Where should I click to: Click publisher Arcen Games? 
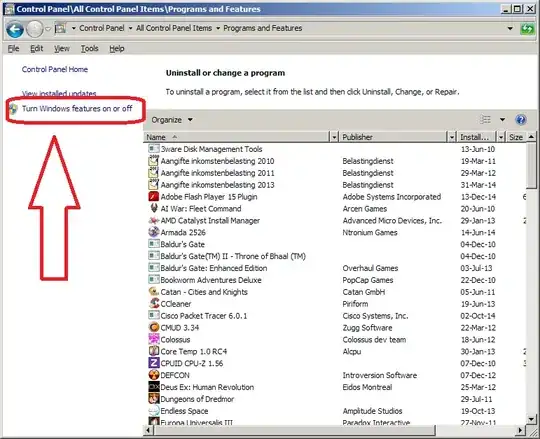coord(365,209)
